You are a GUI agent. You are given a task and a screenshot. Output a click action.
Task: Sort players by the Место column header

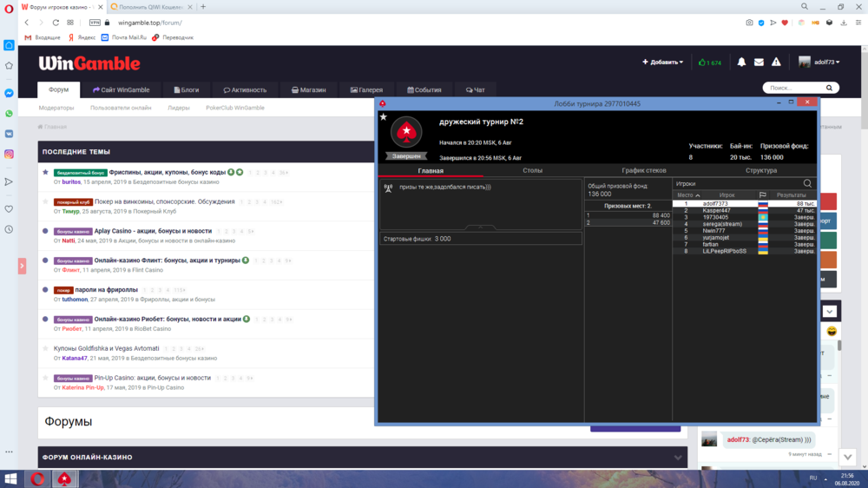click(685, 195)
